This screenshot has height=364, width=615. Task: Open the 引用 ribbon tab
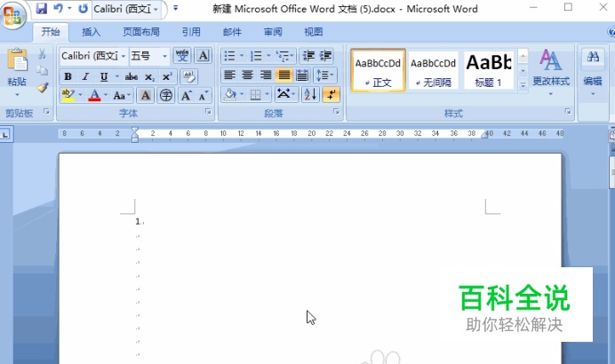click(191, 32)
